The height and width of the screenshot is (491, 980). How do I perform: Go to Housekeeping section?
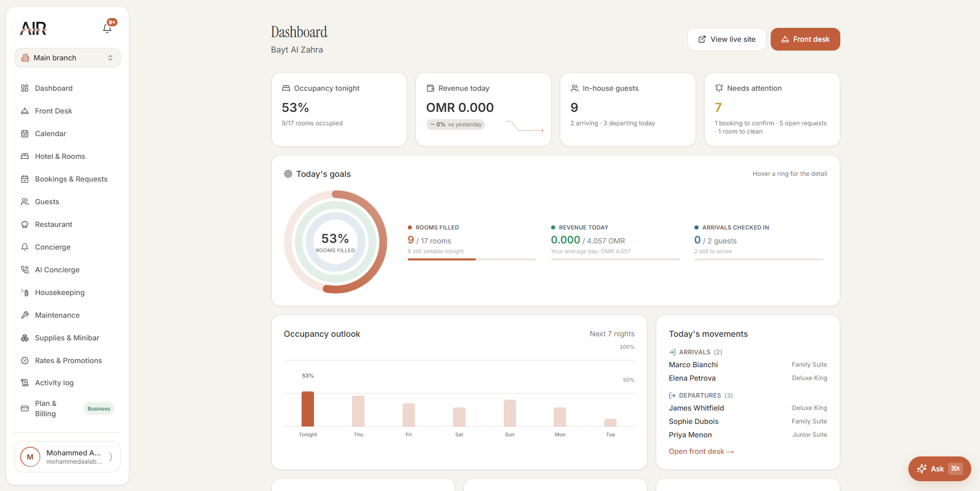pos(68,292)
